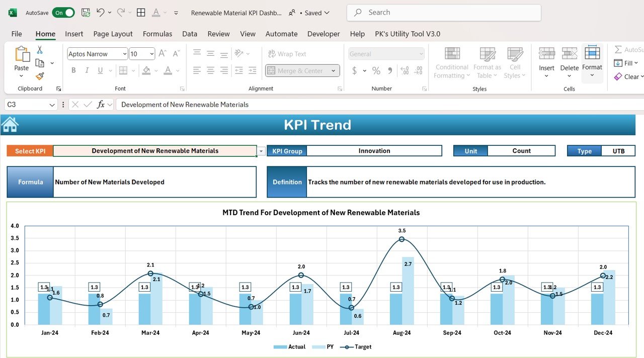Align text to the left
The height and width of the screenshot is (358, 644).
click(197, 70)
